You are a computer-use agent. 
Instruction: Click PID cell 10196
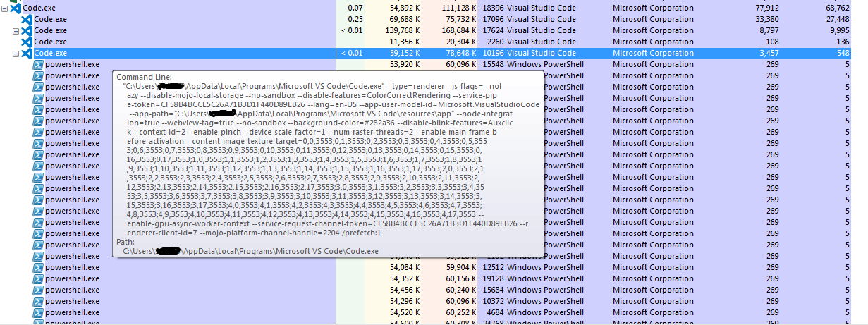493,53
